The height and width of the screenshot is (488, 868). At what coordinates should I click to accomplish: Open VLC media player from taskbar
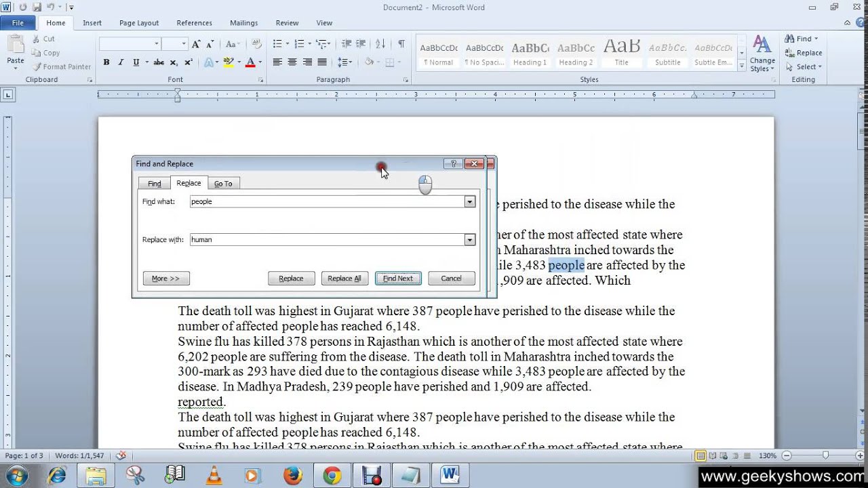pyautogui.click(x=214, y=475)
